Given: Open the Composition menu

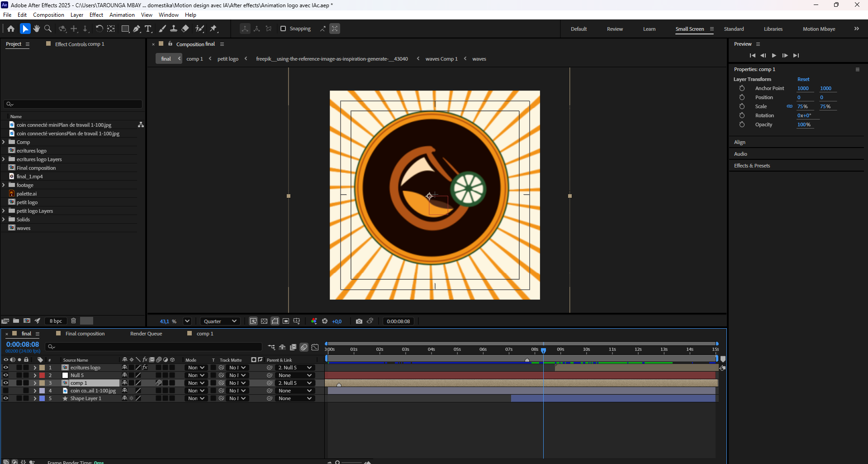Looking at the screenshot, I should pos(48,15).
